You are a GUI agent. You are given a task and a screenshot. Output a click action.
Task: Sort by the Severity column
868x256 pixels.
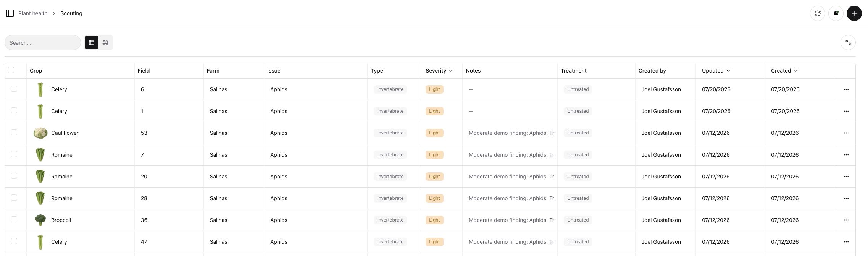click(x=439, y=71)
